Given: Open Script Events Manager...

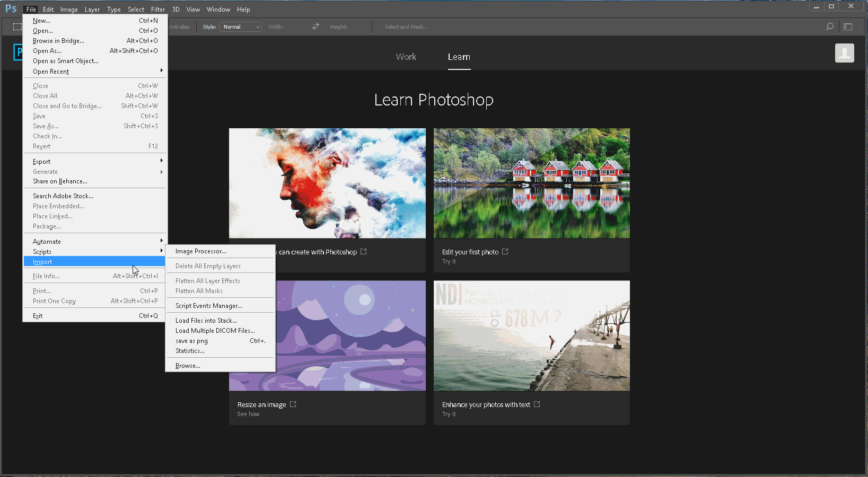Looking at the screenshot, I should click(x=220, y=306).
